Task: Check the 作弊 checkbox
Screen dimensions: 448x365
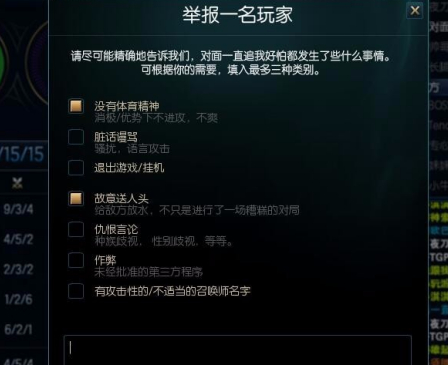Action: (x=76, y=260)
